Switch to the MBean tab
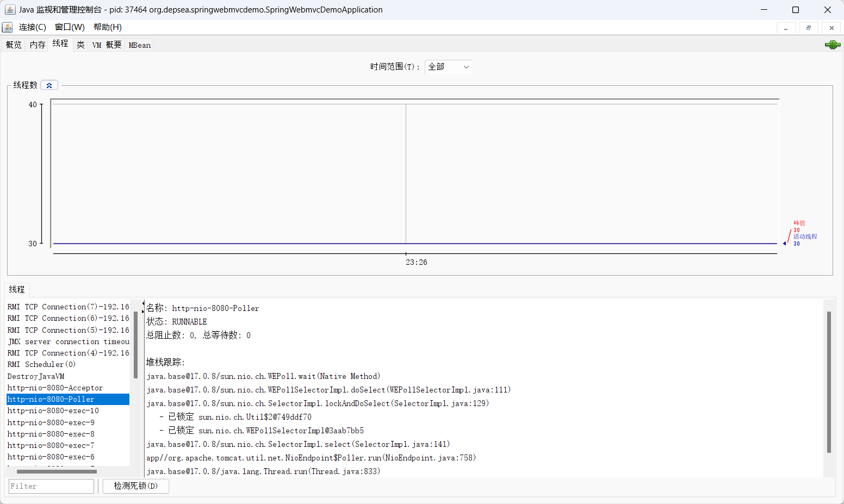 [x=139, y=45]
